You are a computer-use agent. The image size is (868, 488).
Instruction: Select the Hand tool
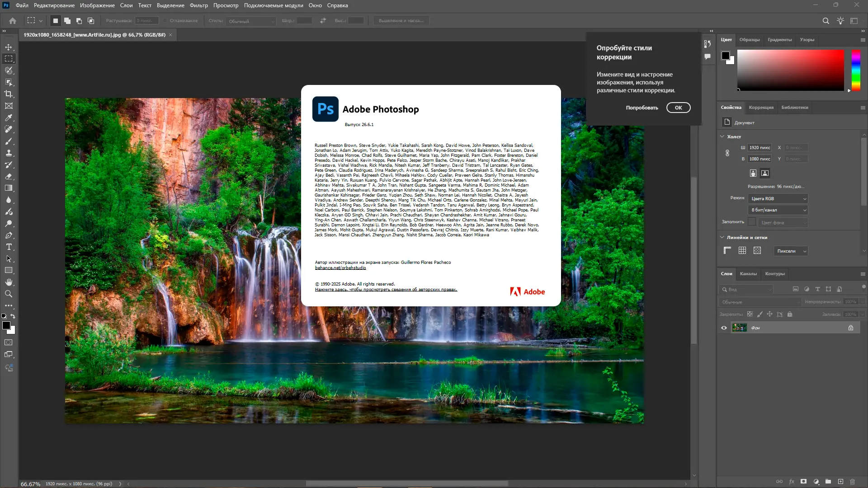[x=9, y=282]
